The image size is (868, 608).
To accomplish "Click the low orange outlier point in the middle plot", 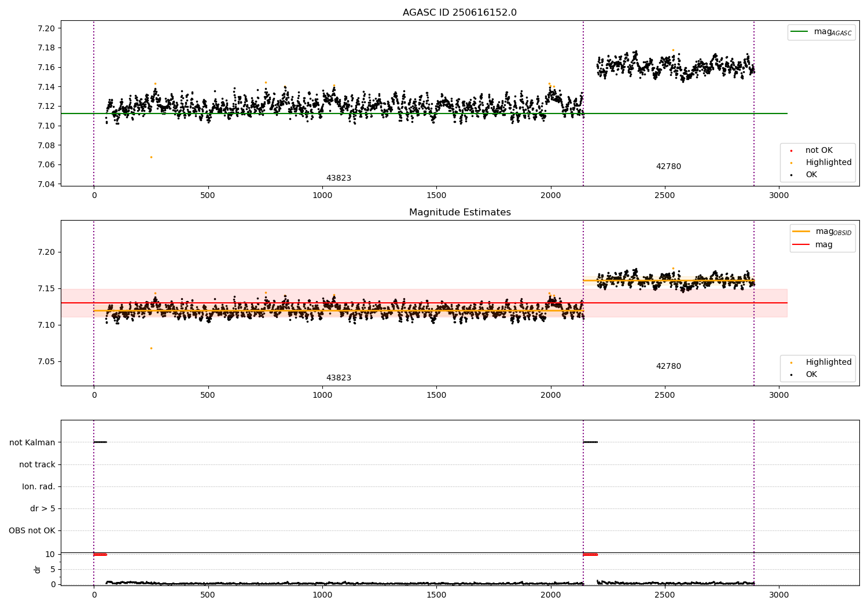I will [151, 348].
